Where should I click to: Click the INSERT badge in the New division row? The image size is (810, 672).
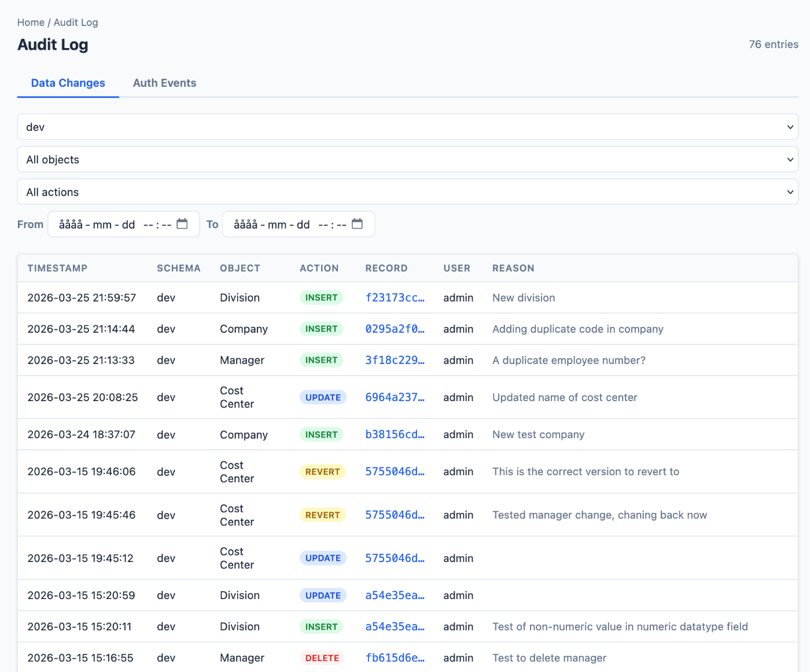(x=322, y=298)
